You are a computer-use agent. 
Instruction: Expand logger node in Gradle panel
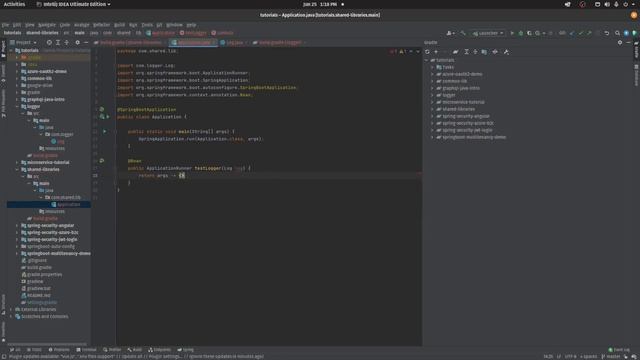(432, 95)
